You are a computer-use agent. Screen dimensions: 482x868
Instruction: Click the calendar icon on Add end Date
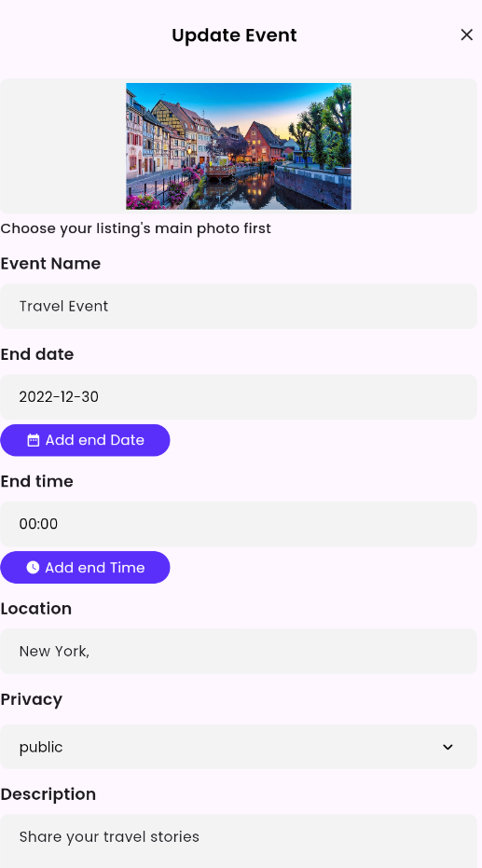[34, 441]
